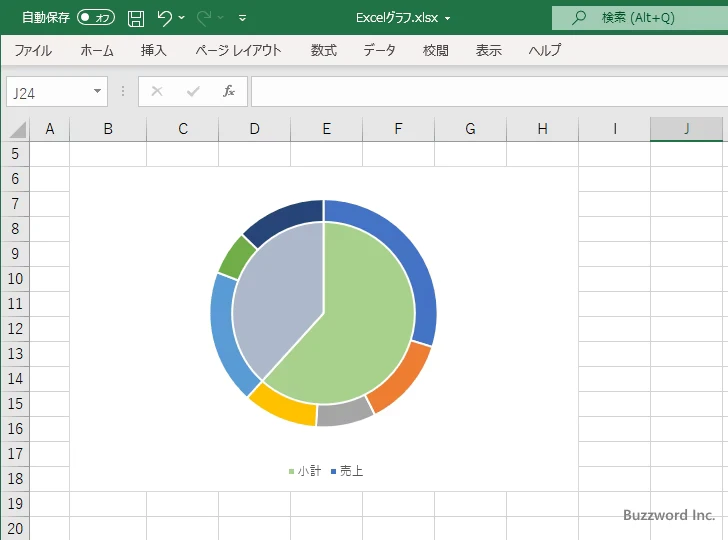This screenshot has width=728, height=540.
Task: Switch to the ホーム tab
Action: coord(97,50)
